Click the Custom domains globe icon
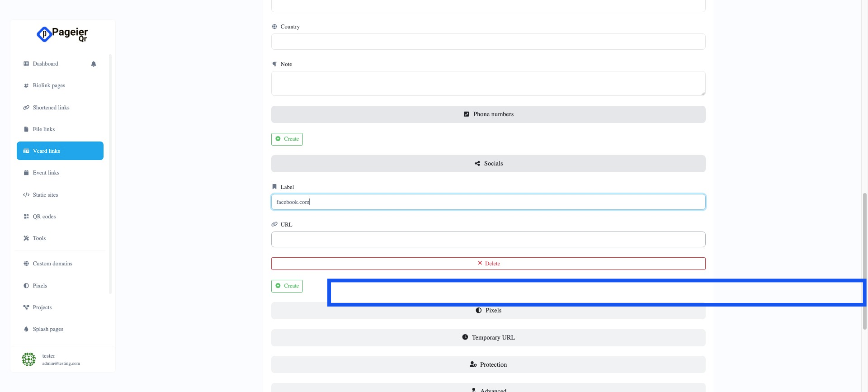The height and width of the screenshot is (392, 868). (x=26, y=264)
